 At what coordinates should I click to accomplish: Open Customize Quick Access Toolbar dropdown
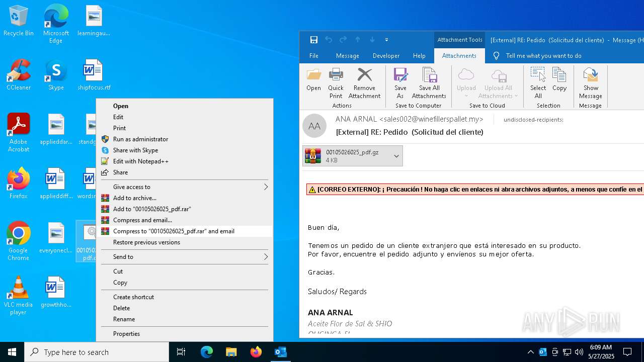pyautogui.click(x=386, y=40)
